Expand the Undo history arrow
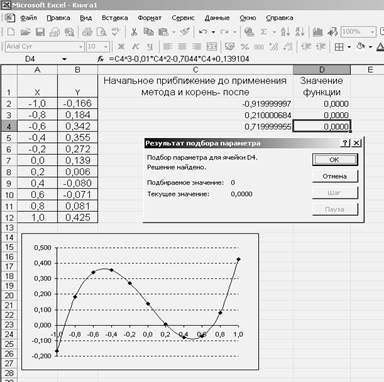Screen dimensions: 384x382 tap(213, 32)
